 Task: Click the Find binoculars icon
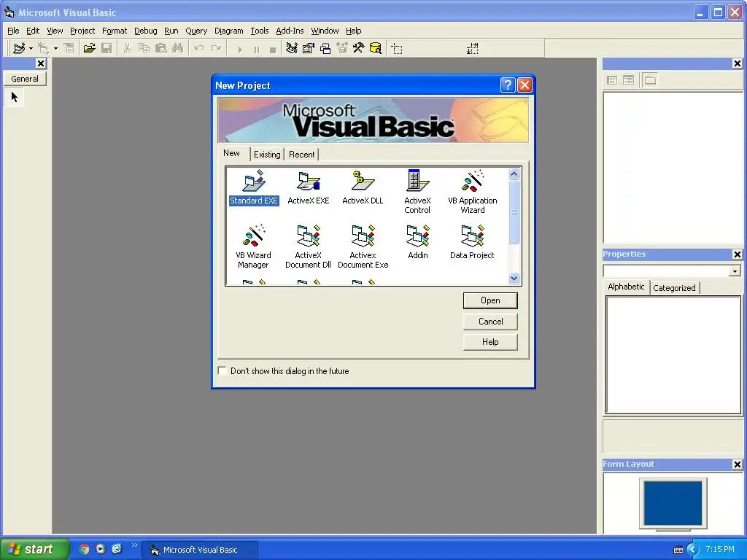(178, 48)
